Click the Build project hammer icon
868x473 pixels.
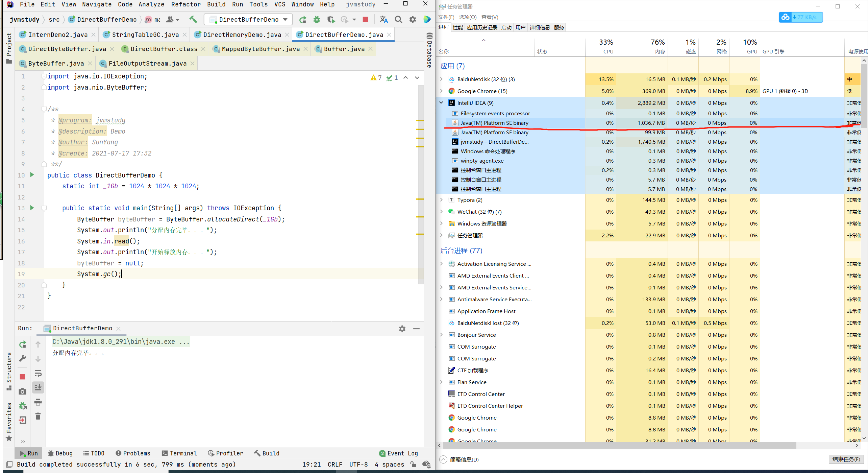193,19
